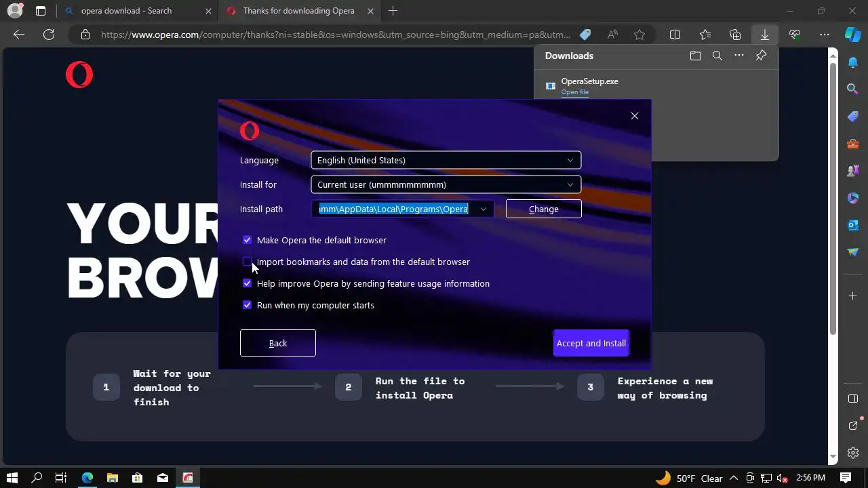Open the taskbar clock showing 2:56 PM
This screenshot has height=488, width=868.
pos(811,478)
